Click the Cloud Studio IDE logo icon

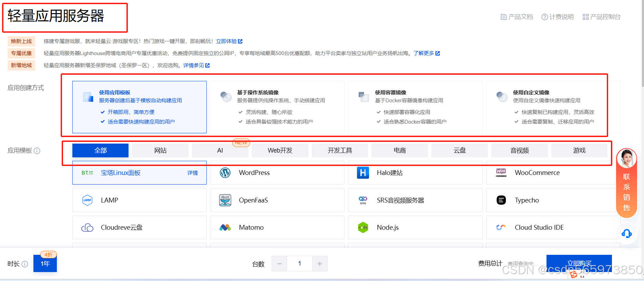501,227
